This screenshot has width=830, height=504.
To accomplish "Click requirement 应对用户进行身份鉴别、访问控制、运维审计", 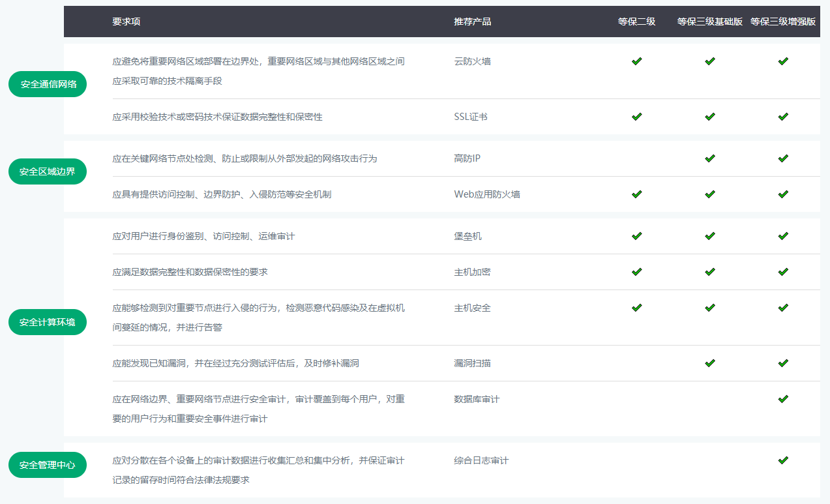I will coord(203,236).
